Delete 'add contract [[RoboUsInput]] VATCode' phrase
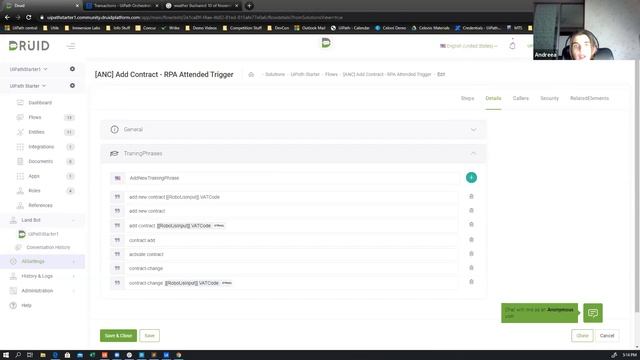 [x=471, y=224]
